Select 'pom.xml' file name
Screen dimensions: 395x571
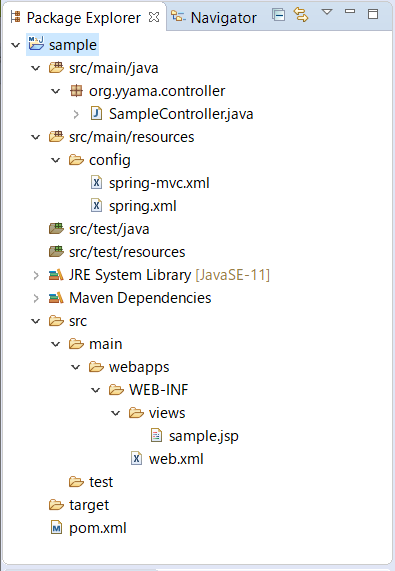pos(98,528)
